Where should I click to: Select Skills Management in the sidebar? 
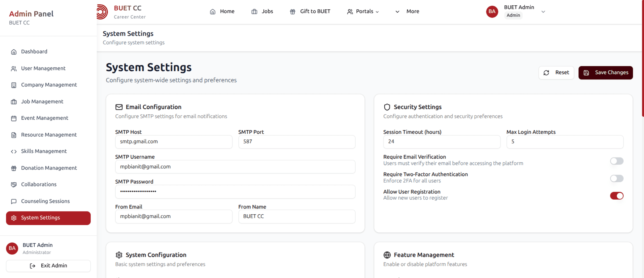coord(44,151)
